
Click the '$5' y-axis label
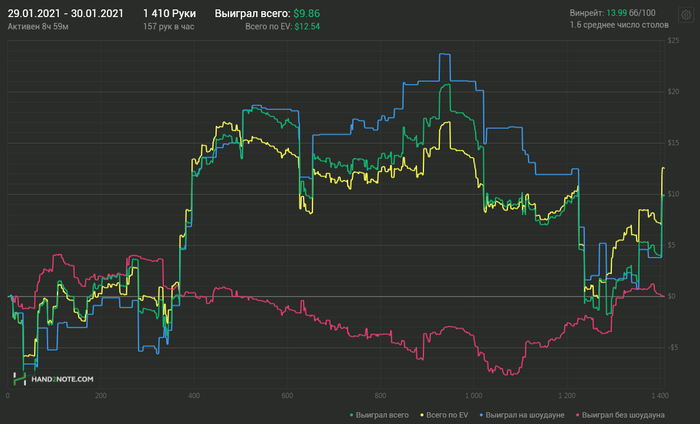[x=671, y=245]
